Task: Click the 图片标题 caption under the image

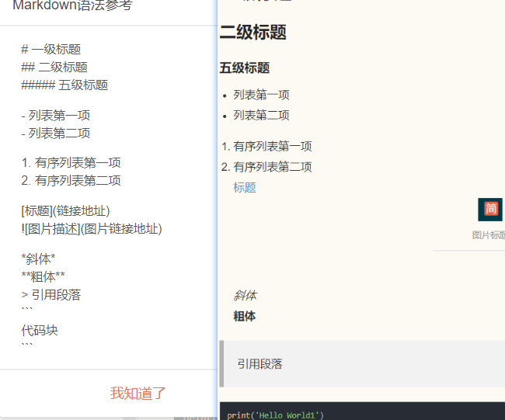Action: click(488, 235)
